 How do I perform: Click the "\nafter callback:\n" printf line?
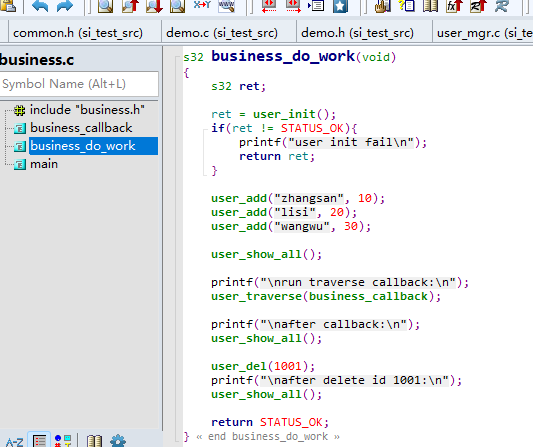click(x=315, y=324)
